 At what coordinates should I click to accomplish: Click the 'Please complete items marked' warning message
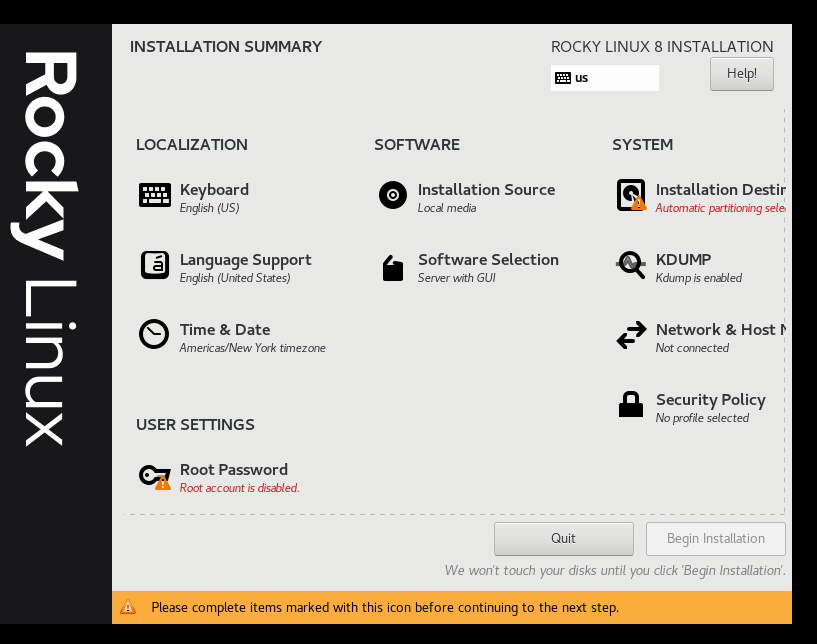point(385,608)
